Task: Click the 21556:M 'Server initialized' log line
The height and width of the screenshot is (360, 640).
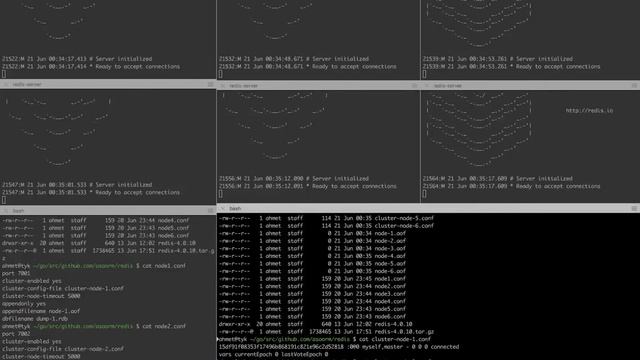Action: click(293, 178)
